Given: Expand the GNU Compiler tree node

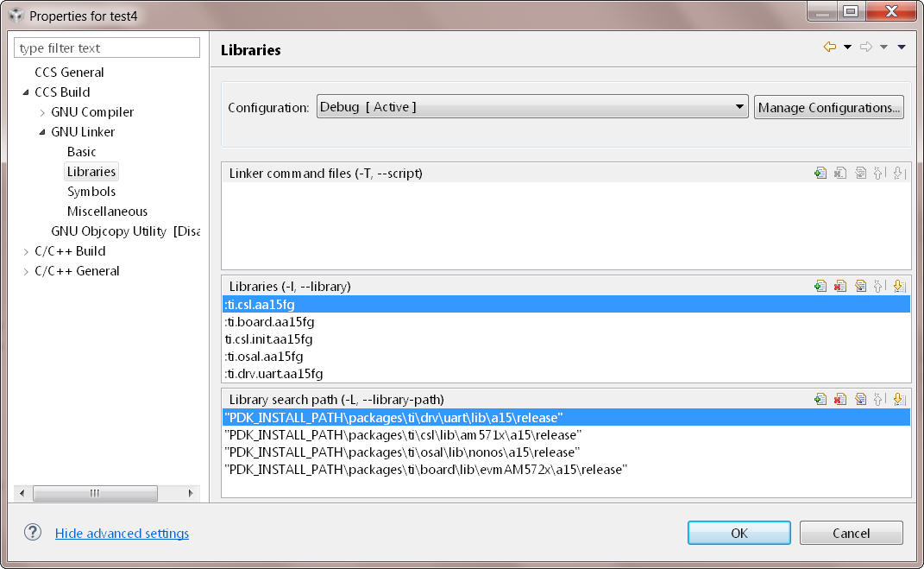Looking at the screenshot, I should [x=41, y=111].
